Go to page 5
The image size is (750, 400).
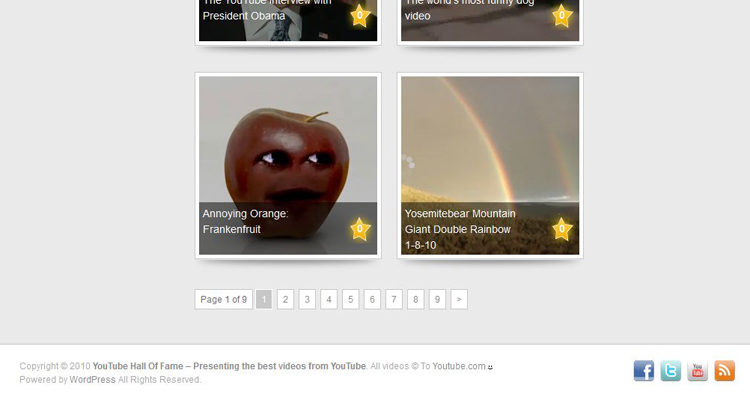(x=351, y=300)
